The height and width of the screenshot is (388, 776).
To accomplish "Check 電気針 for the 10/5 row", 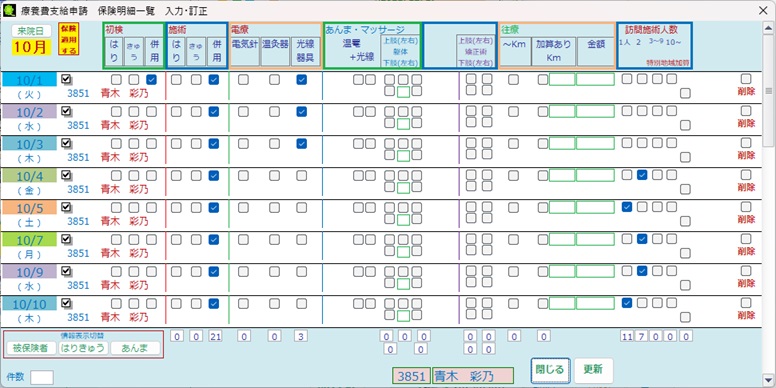I will (243, 207).
